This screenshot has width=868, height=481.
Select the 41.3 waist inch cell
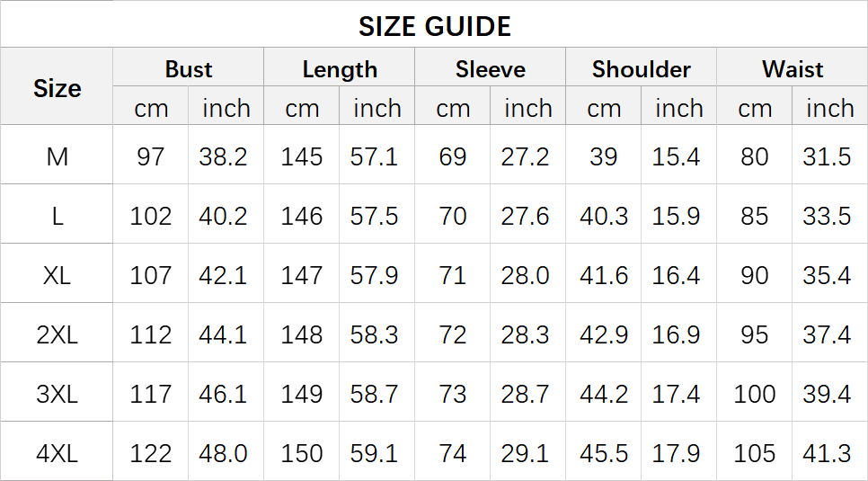827,453
